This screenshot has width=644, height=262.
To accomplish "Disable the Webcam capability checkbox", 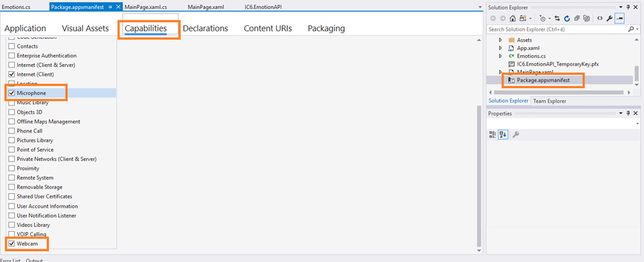I will [11, 243].
